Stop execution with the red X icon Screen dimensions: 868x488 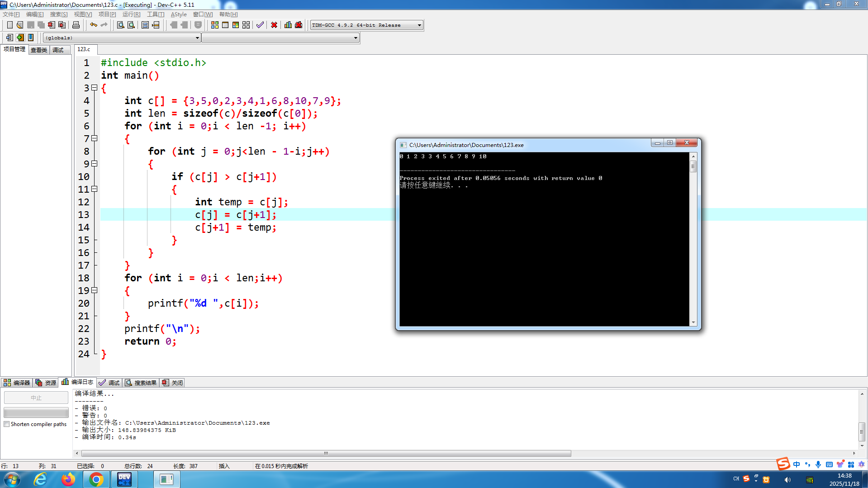click(274, 25)
